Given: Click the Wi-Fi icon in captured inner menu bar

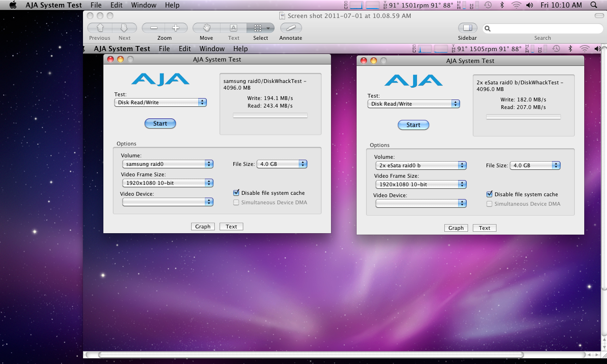Looking at the screenshot, I should coord(584,49).
